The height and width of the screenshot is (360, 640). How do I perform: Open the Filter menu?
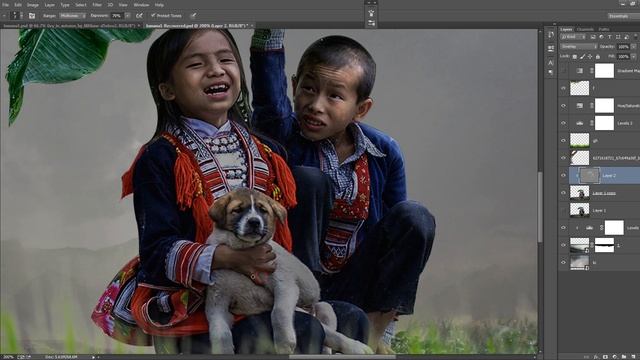[x=97, y=5]
